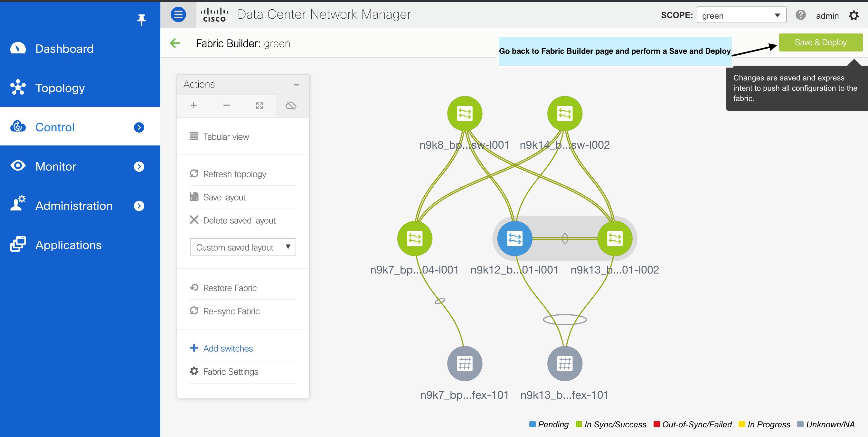
Task: Open the Applications page
Action: pos(68,245)
